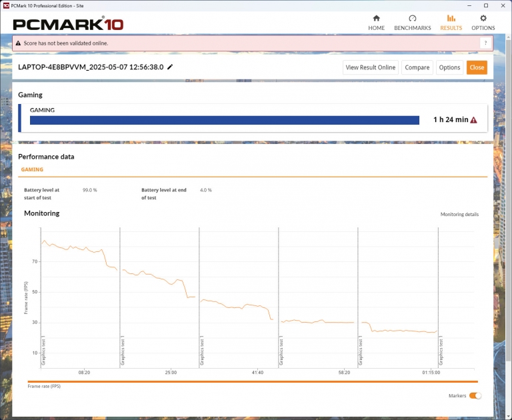Click the Frame rate (FPS) legend label
The image size is (512, 420).
pos(44,386)
